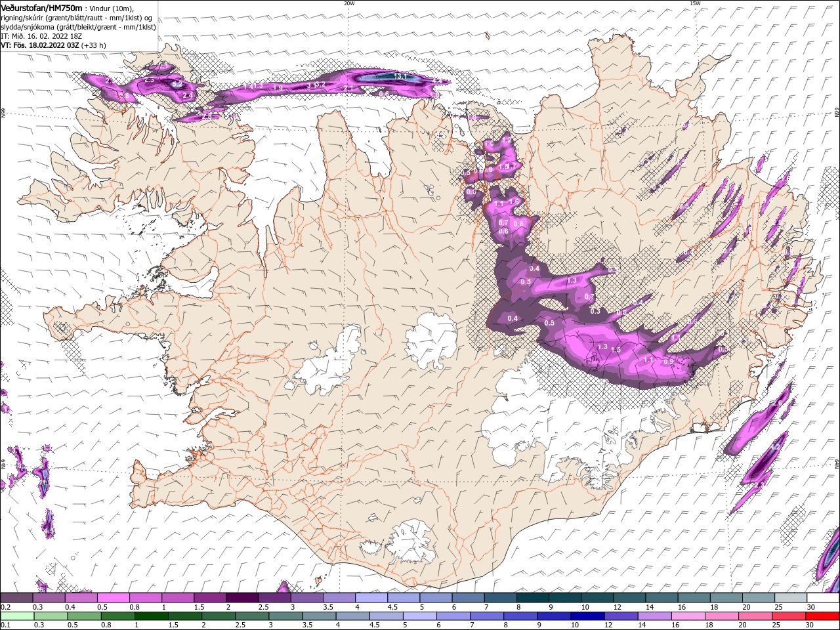Click the 2.1 snowfall value on map
The height and width of the screenshot is (630, 840).
[x=348, y=88]
